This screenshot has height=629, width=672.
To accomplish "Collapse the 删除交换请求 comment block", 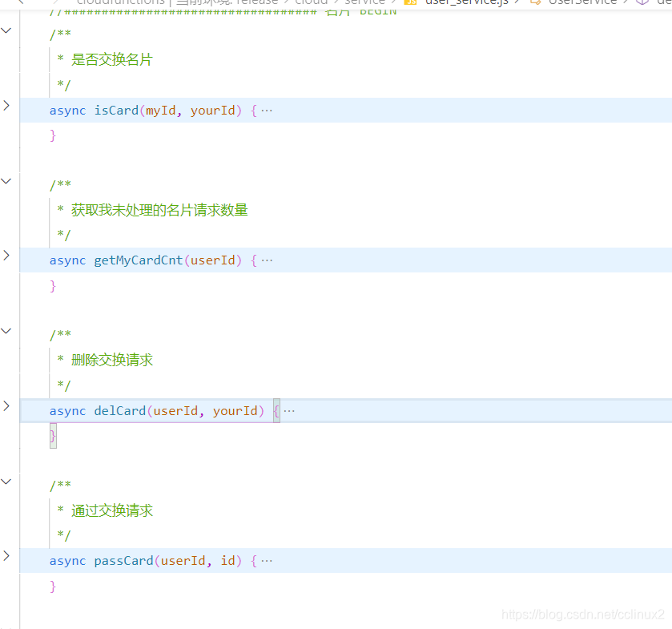I will tap(6, 331).
